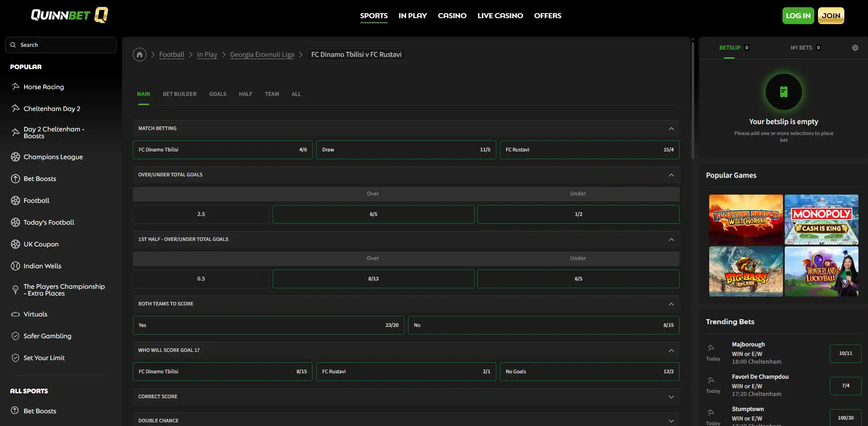
Task: Click the Search input field
Action: click(x=61, y=45)
